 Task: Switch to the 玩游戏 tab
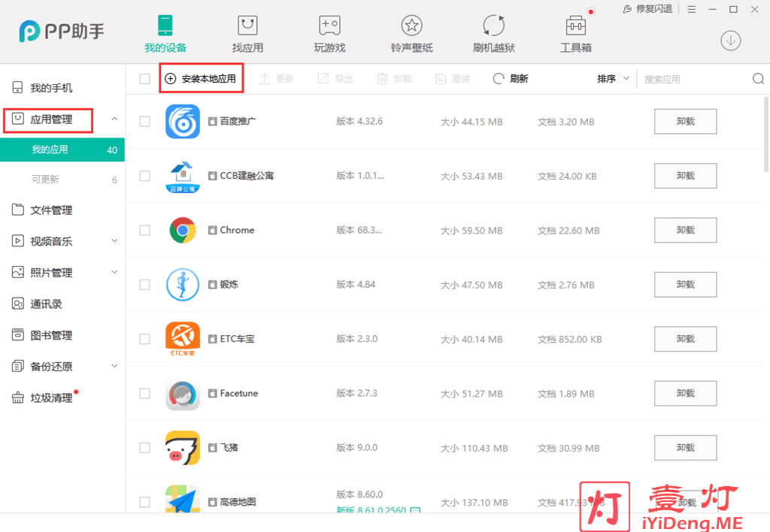[329, 34]
